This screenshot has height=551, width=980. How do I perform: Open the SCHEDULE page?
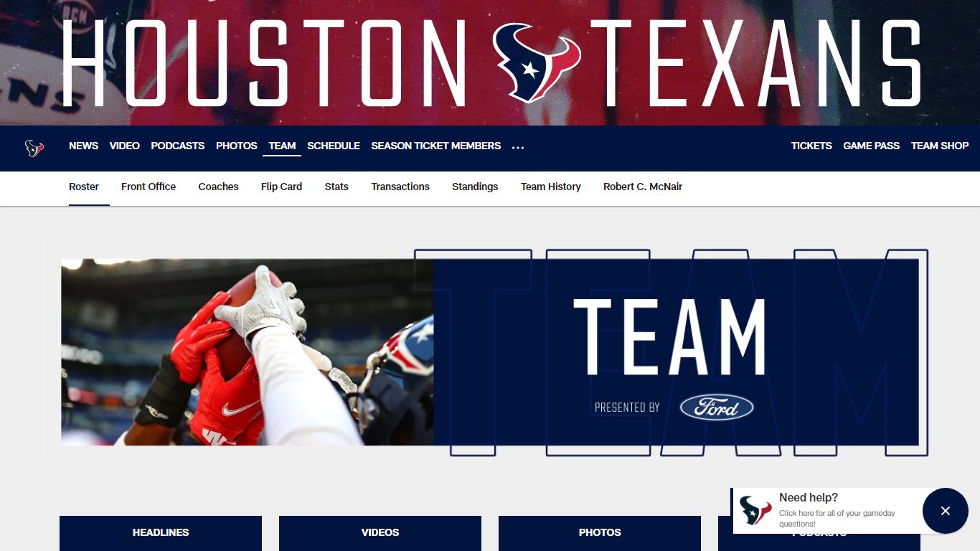pyautogui.click(x=334, y=146)
